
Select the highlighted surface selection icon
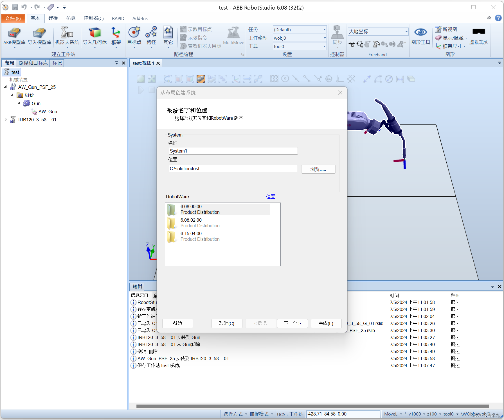click(x=201, y=79)
